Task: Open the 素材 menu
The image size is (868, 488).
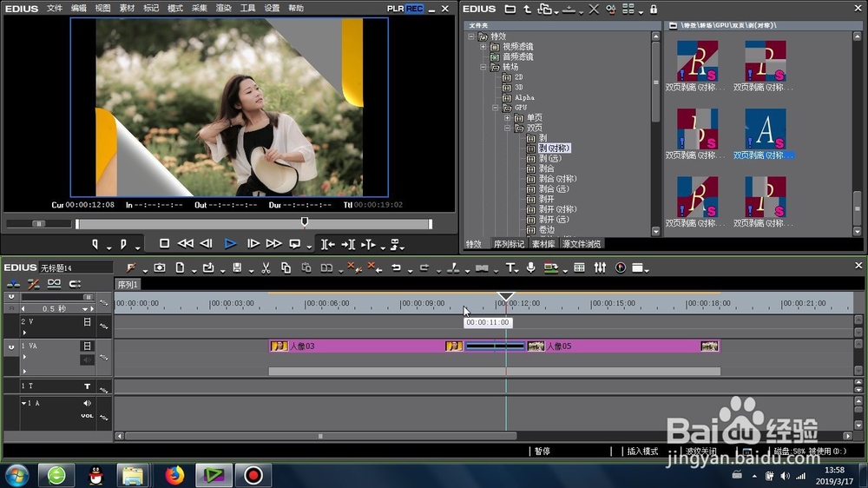Action: tap(127, 9)
